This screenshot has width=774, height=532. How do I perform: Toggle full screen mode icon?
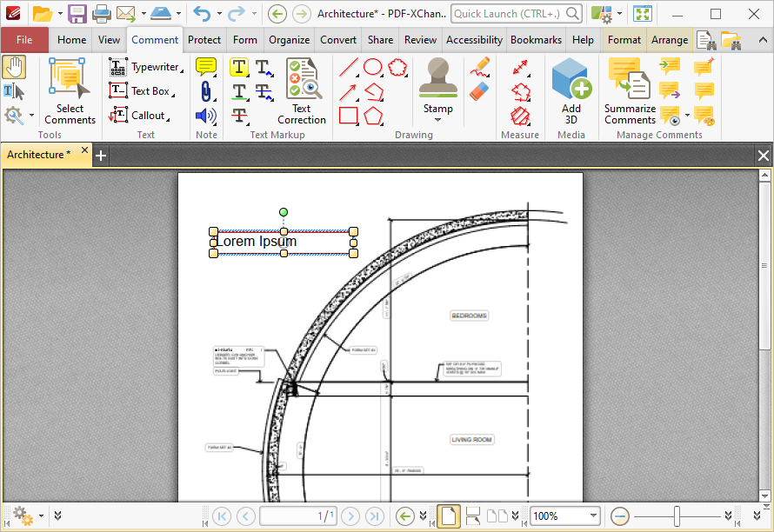coord(643,14)
